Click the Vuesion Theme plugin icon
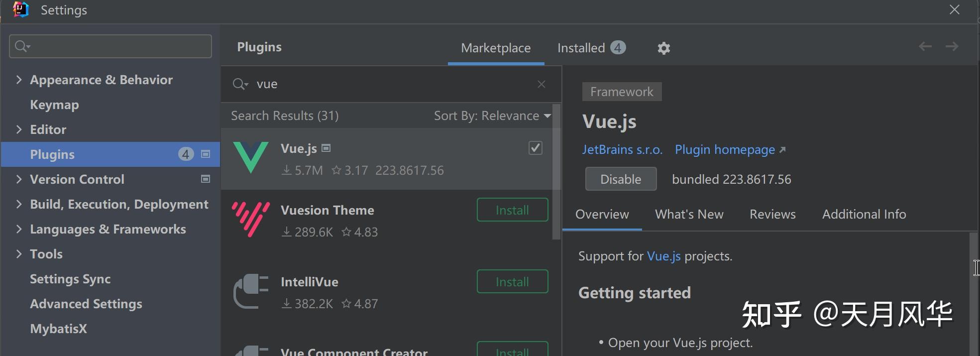Screen dimensions: 980x356 [251, 220]
